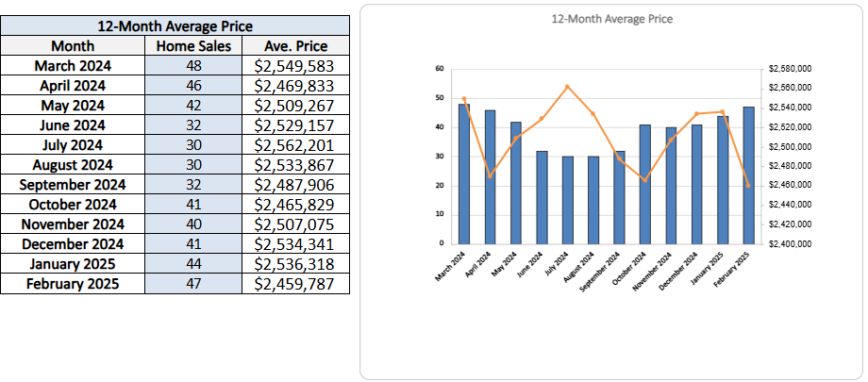This screenshot has width=868, height=382.
Task: Click the May 2024 blue bar in chart
Action: coord(516,183)
